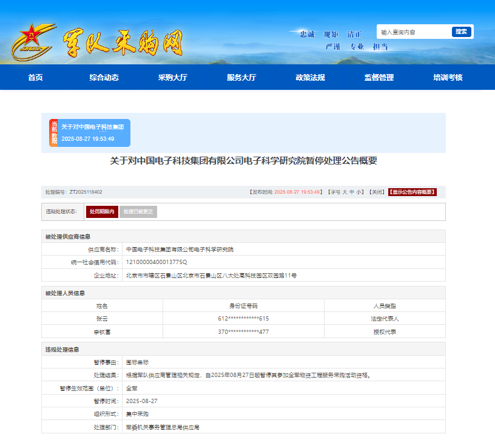This screenshot has height=448, width=495.
Task: Click the 忠诚 slogan word
Action: click(307, 34)
